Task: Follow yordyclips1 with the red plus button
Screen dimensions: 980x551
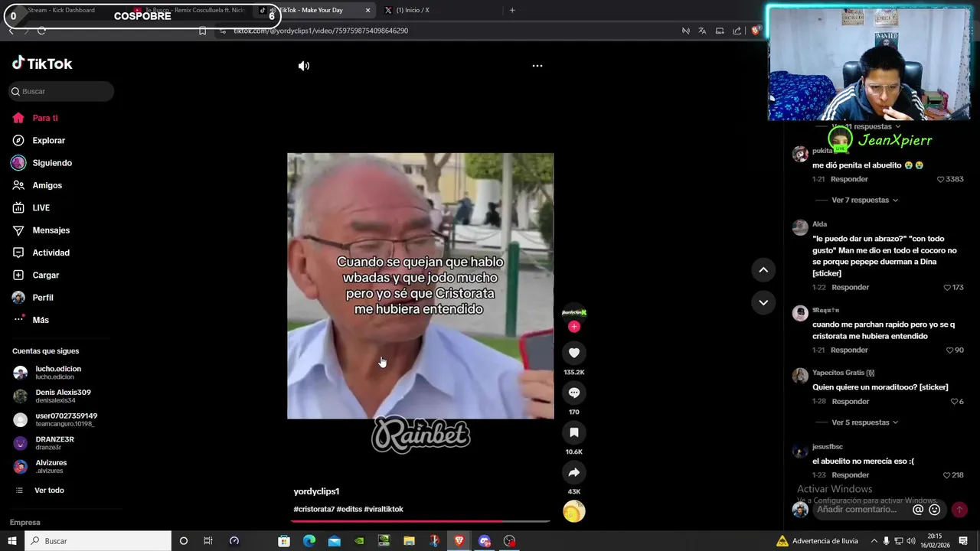Action: (574, 327)
